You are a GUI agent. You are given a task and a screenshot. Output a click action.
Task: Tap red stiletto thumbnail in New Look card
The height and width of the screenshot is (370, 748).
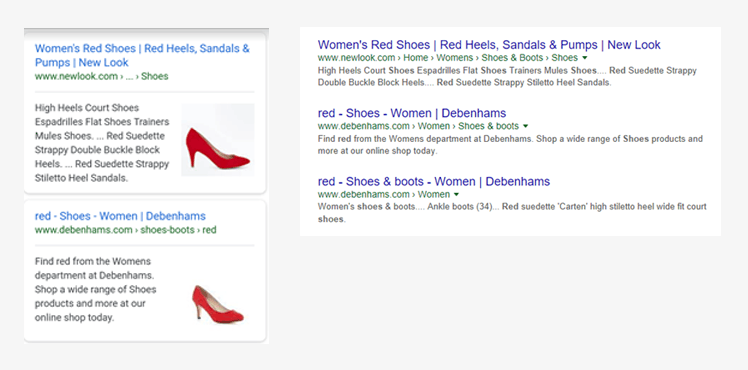point(218,140)
